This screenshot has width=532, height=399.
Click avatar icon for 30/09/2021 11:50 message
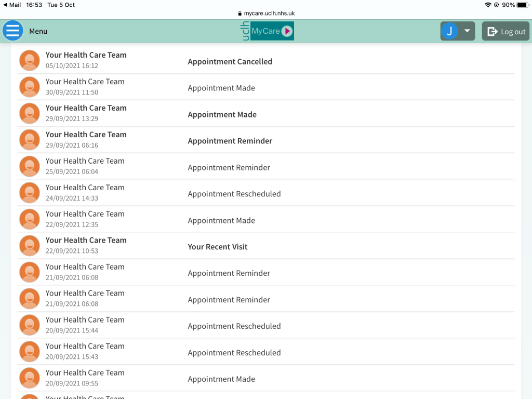tap(30, 87)
